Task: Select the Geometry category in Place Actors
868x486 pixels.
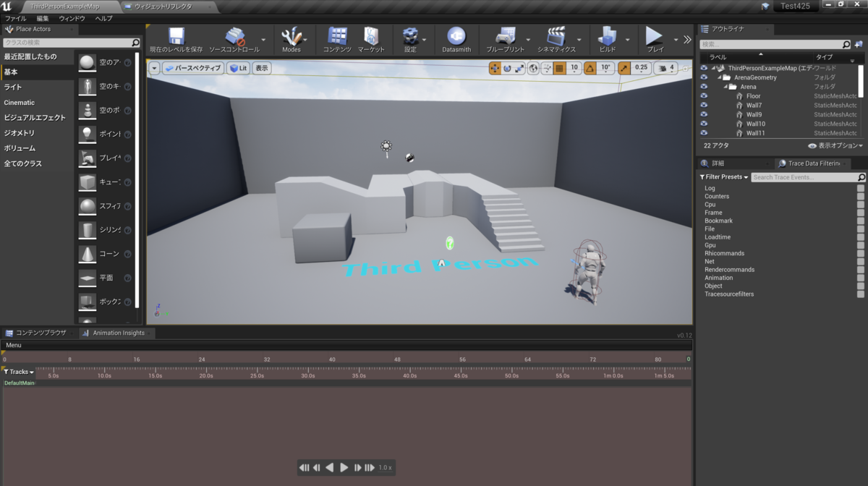Action: click(x=36, y=132)
